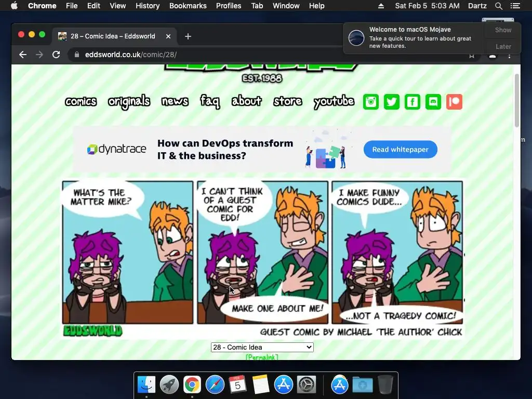This screenshot has height=399, width=532.
Task: Open Notes icon in the dock
Action: (x=261, y=385)
